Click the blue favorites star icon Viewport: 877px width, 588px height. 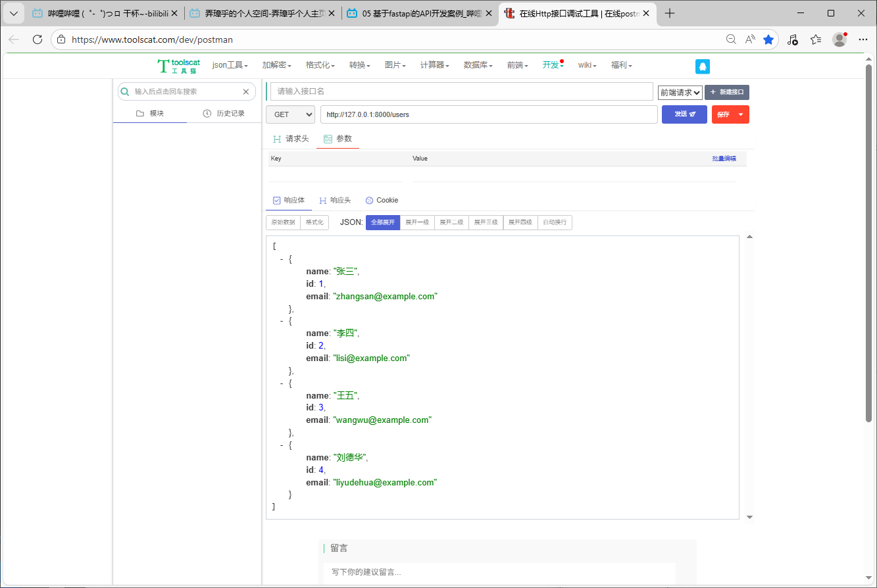coord(768,39)
